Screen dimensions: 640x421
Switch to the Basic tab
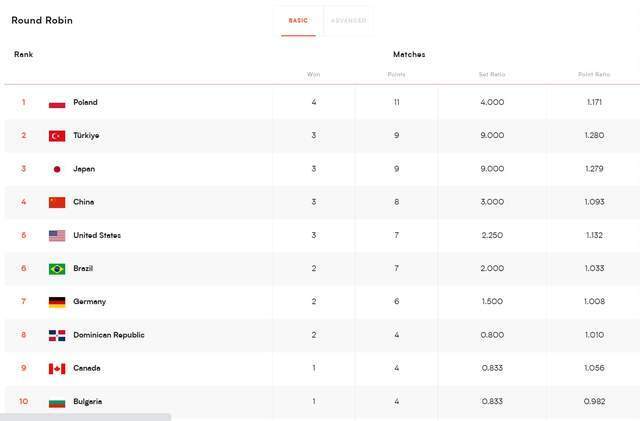click(x=298, y=20)
